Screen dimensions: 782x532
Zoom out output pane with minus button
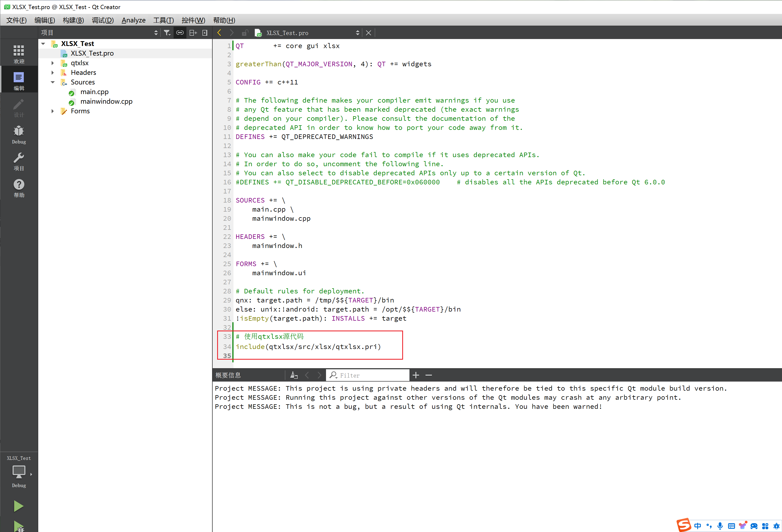click(429, 375)
